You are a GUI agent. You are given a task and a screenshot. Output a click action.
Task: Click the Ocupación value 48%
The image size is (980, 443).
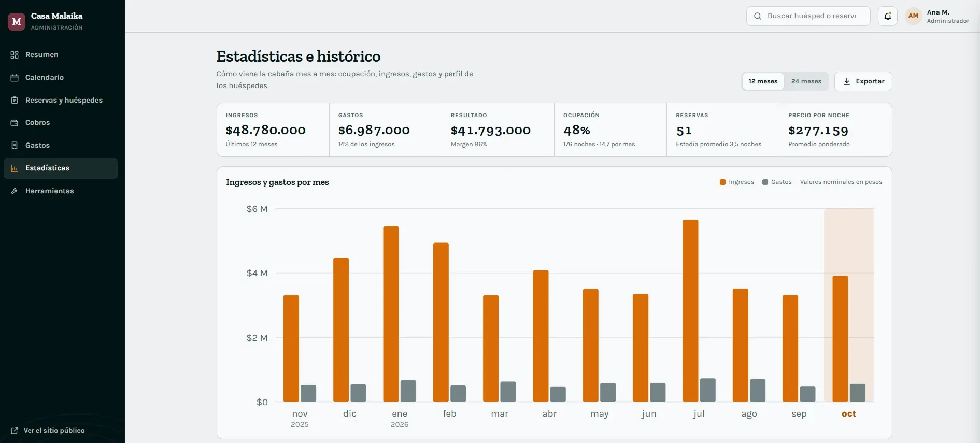(x=576, y=130)
